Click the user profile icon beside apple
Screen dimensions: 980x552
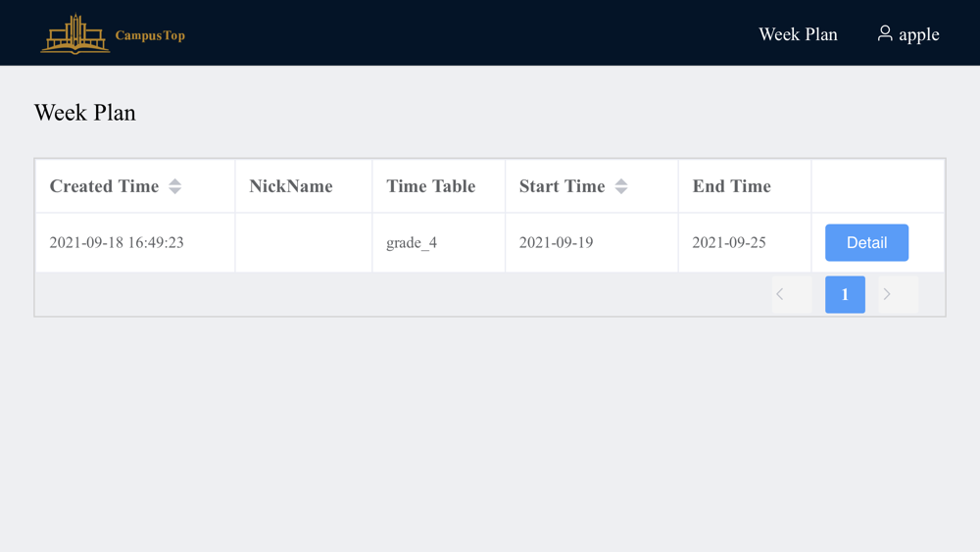click(x=884, y=33)
